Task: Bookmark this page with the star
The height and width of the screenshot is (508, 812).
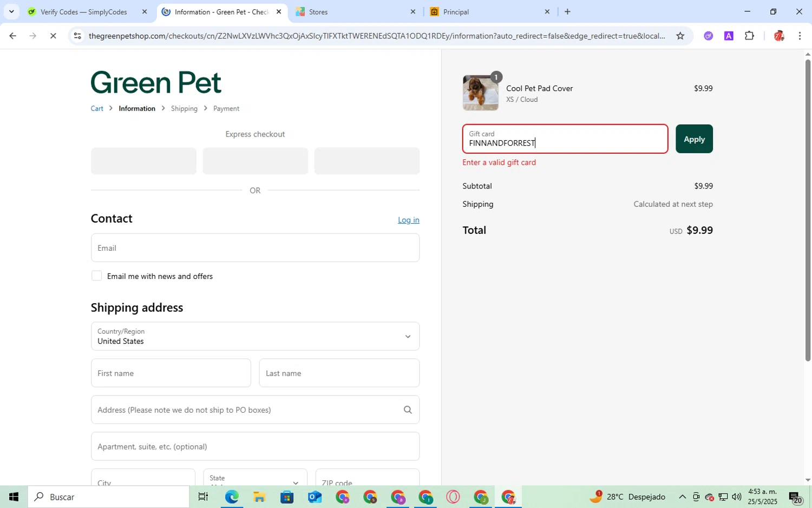Action: 680,36
